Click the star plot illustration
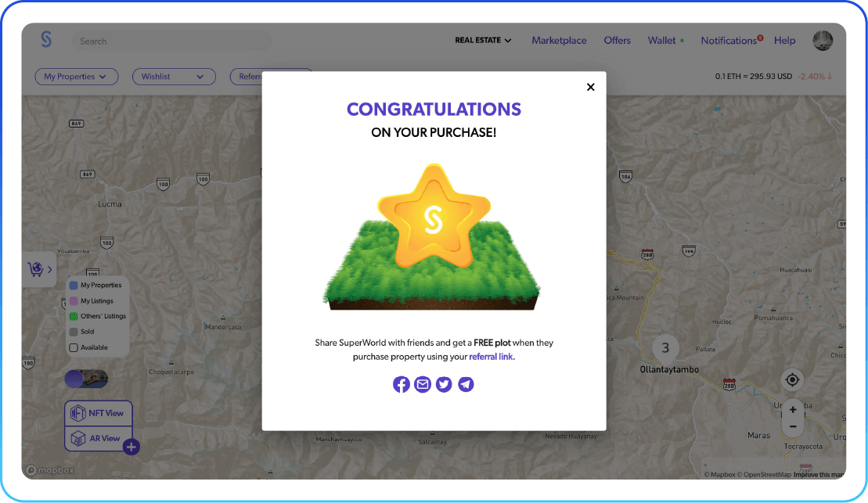 (433, 237)
